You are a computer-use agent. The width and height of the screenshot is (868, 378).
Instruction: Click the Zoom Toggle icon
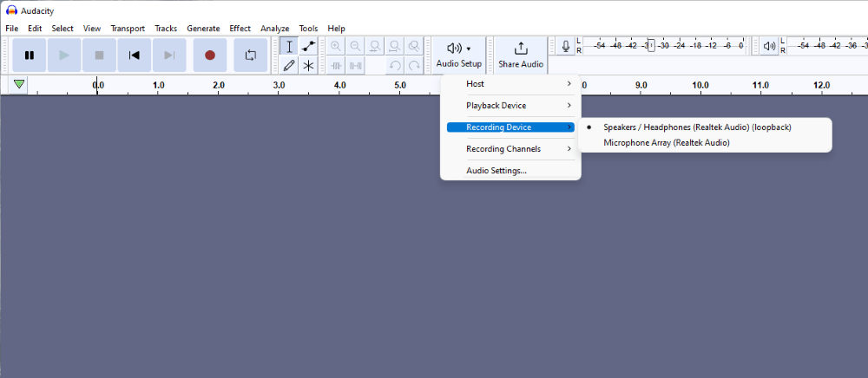(x=413, y=47)
